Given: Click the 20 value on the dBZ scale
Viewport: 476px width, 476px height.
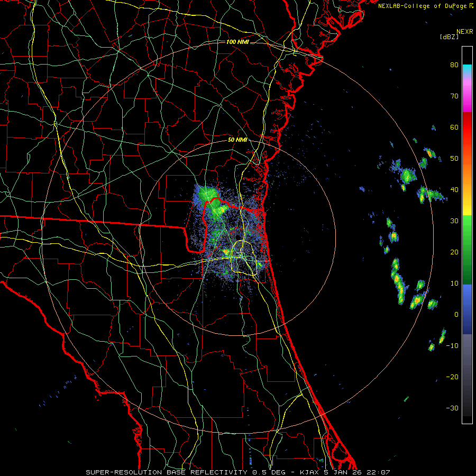Looking at the screenshot, I should [x=454, y=252].
